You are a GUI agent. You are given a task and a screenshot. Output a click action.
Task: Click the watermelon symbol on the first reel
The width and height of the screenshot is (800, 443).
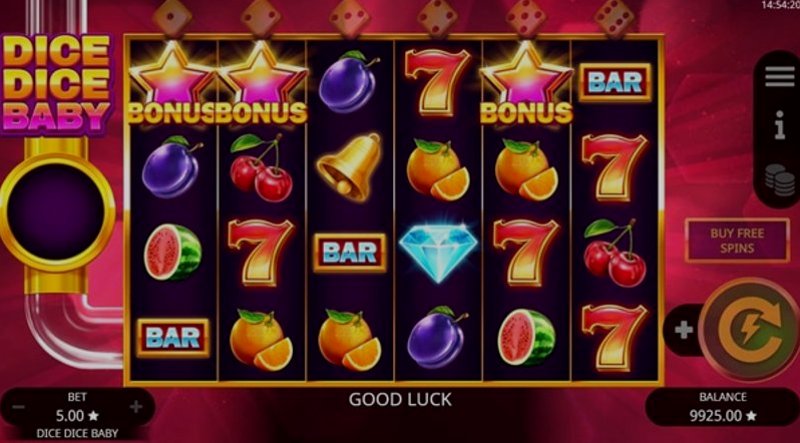point(172,252)
